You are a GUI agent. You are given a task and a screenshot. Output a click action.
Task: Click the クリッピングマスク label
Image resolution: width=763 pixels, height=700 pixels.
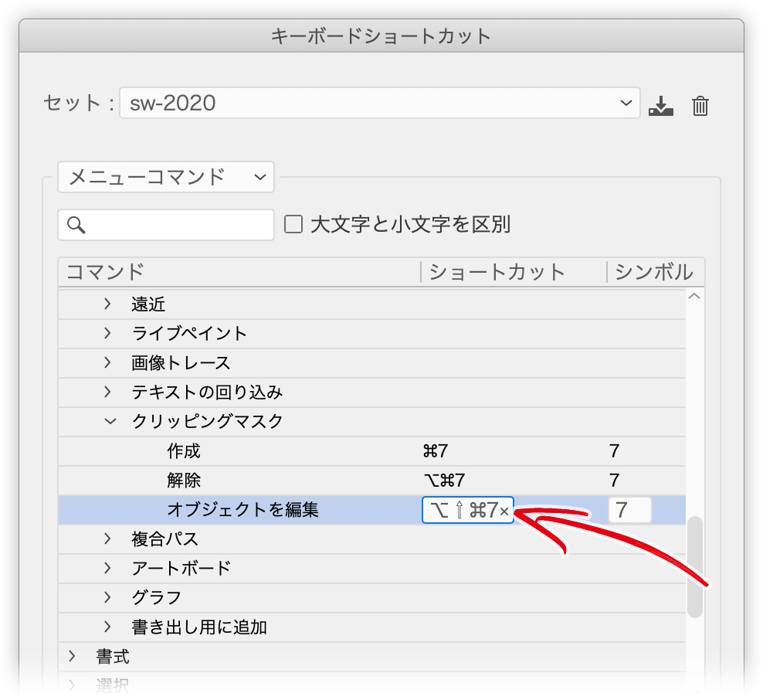coord(207,421)
